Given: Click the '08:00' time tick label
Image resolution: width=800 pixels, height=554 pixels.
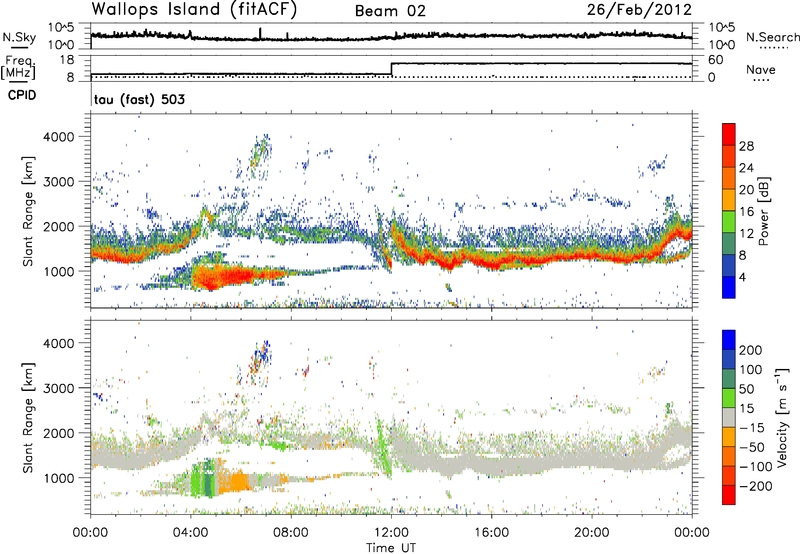Looking at the screenshot, I should coord(291,533).
